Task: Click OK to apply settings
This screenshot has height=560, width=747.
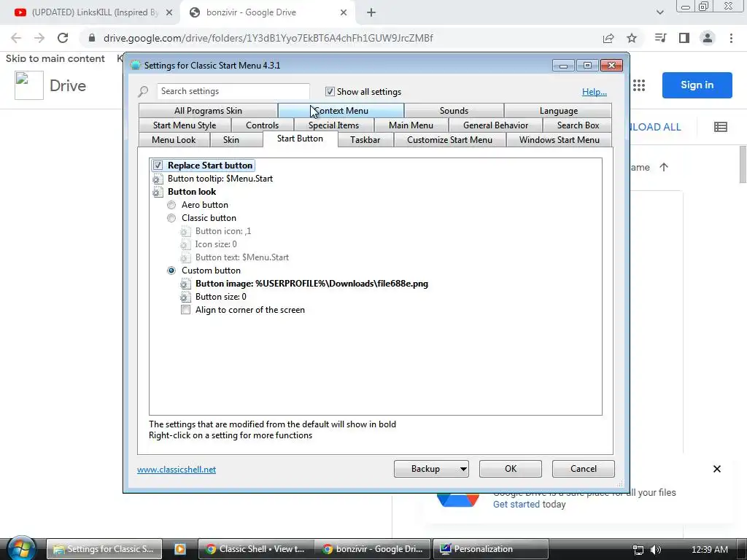Action: coord(510,469)
